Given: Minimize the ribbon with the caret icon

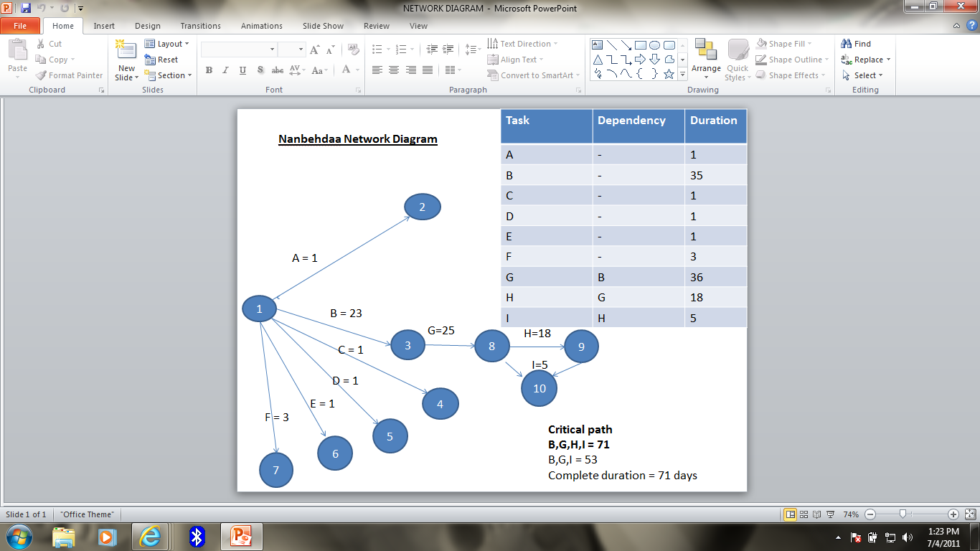Looking at the screenshot, I should [956, 26].
